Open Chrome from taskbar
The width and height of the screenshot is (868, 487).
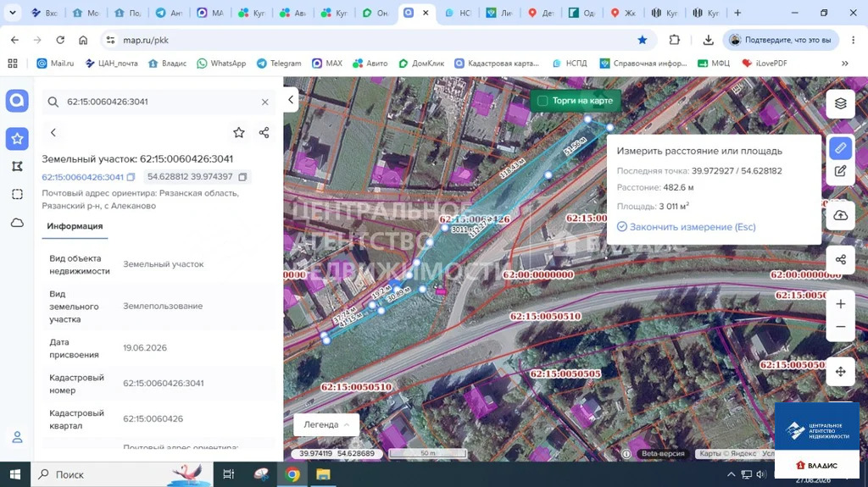292,474
